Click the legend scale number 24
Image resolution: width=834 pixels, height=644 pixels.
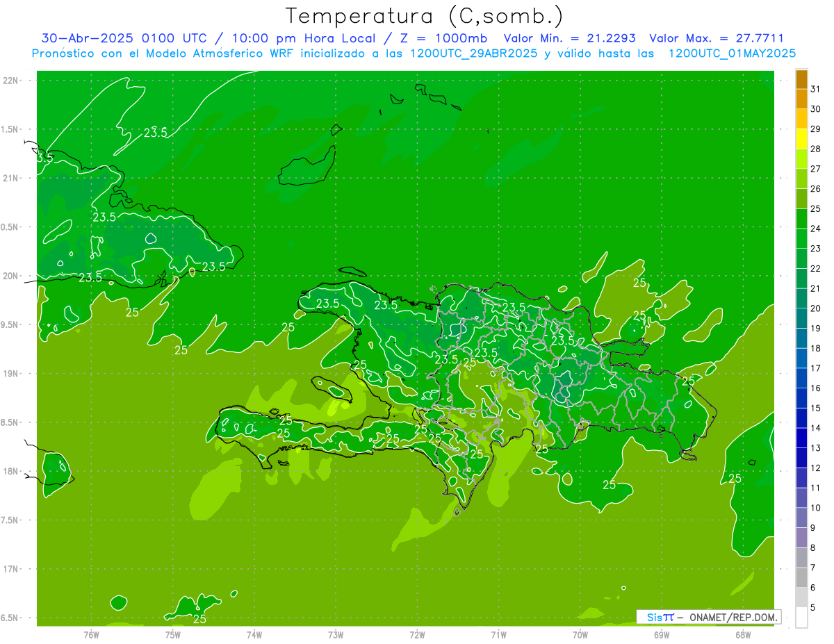point(816,229)
